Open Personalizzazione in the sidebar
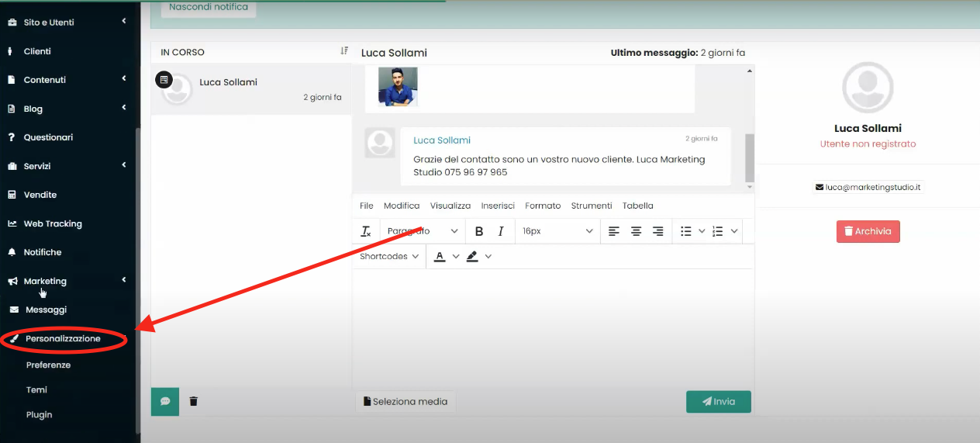The image size is (980, 443). [x=63, y=338]
